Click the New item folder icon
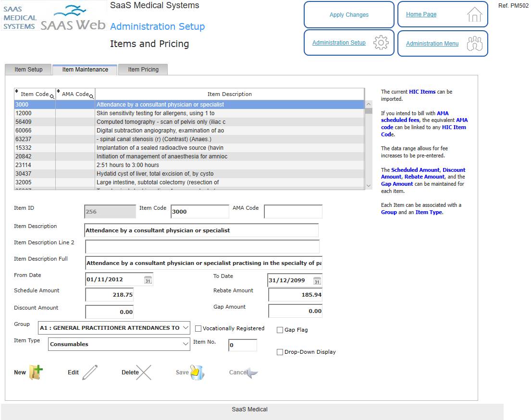 click(36, 372)
